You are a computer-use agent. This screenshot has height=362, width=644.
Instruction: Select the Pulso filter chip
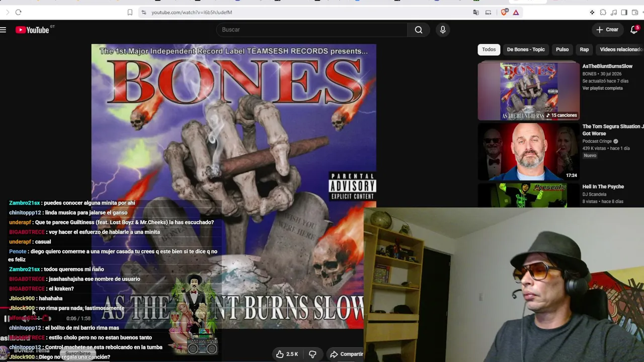click(562, 49)
